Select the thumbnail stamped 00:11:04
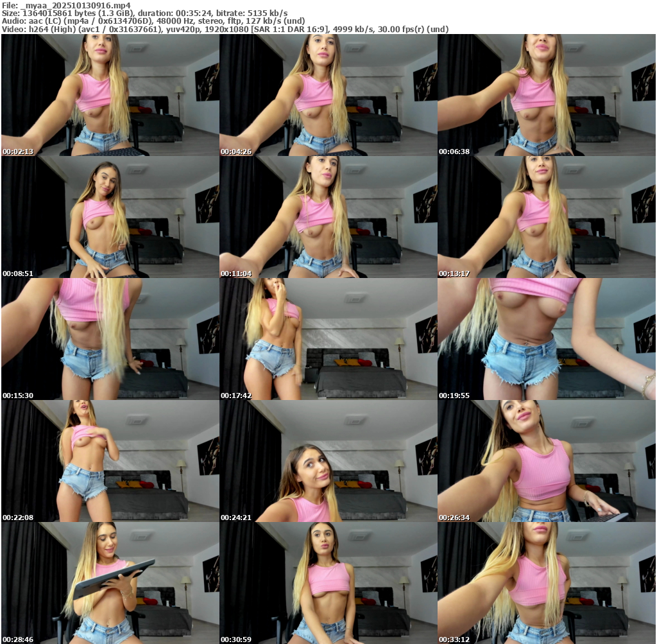 tap(328, 217)
